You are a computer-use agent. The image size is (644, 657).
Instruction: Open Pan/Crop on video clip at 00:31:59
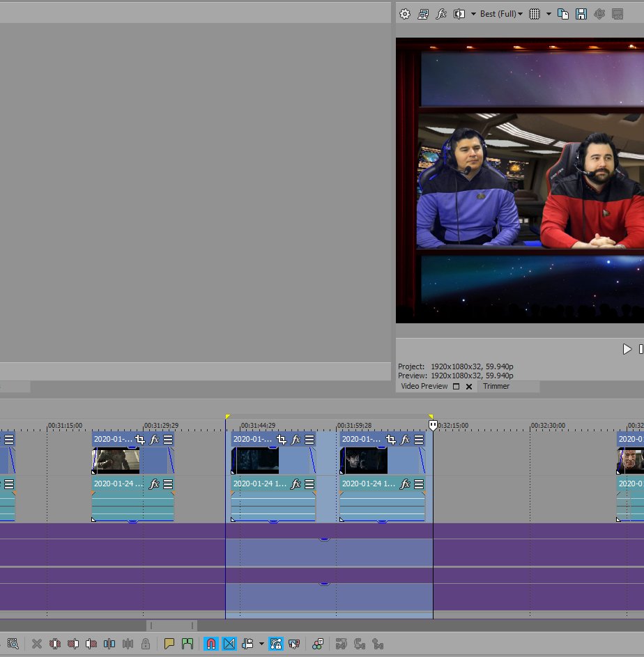coord(391,439)
